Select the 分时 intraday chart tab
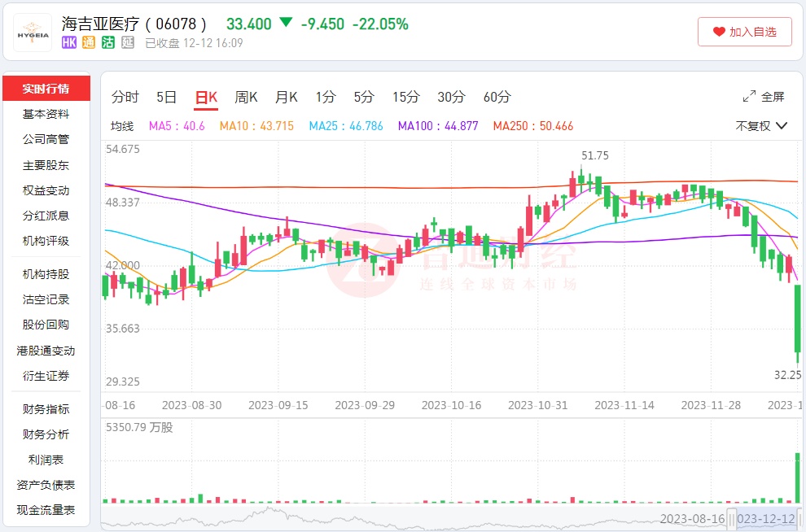 click(x=125, y=97)
